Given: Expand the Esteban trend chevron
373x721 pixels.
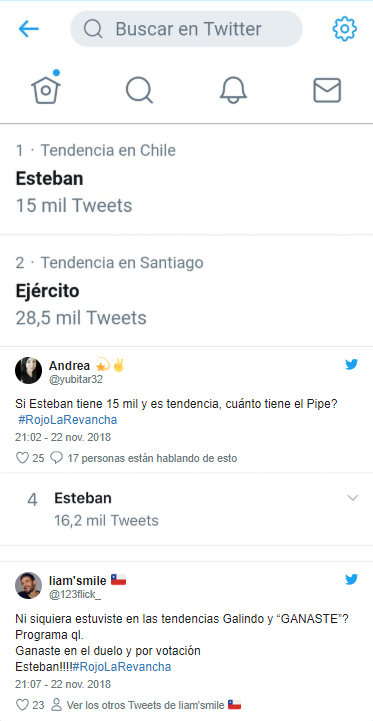Looking at the screenshot, I should 353,498.
